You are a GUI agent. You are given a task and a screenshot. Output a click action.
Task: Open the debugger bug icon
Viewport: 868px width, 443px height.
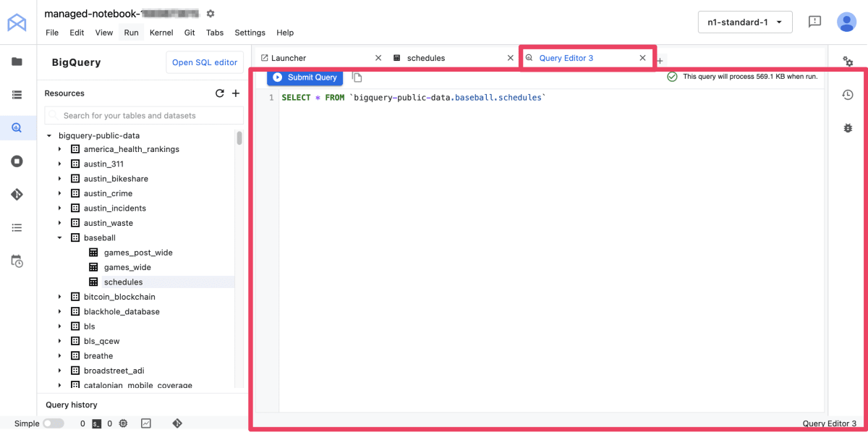pos(848,128)
